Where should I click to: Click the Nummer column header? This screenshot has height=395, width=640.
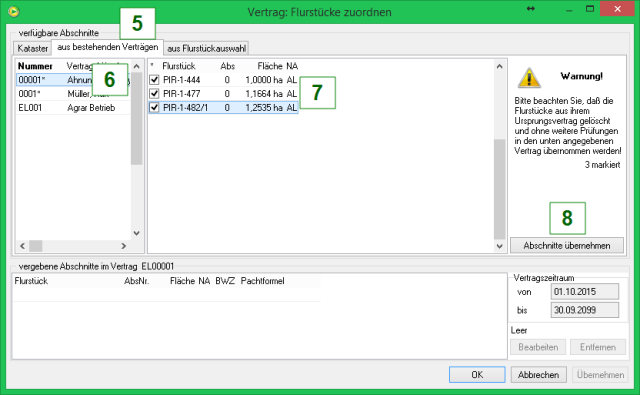(x=35, y=66)
